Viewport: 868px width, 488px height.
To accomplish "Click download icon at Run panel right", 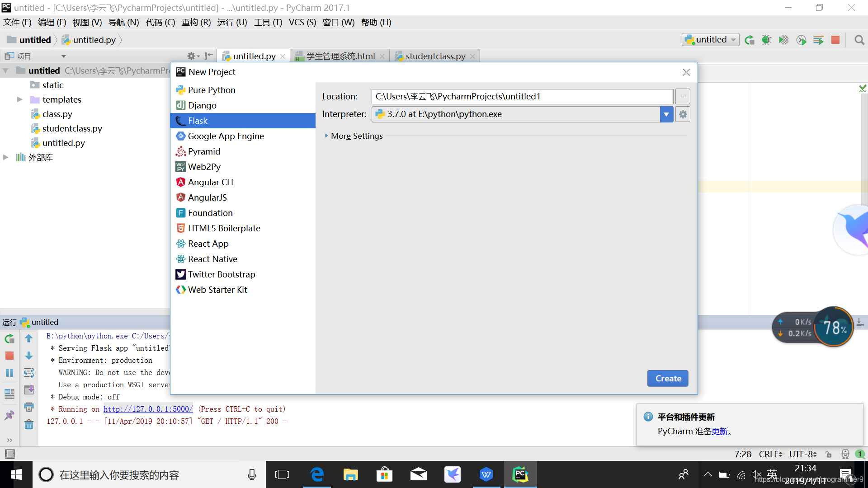I will [860, 322].
